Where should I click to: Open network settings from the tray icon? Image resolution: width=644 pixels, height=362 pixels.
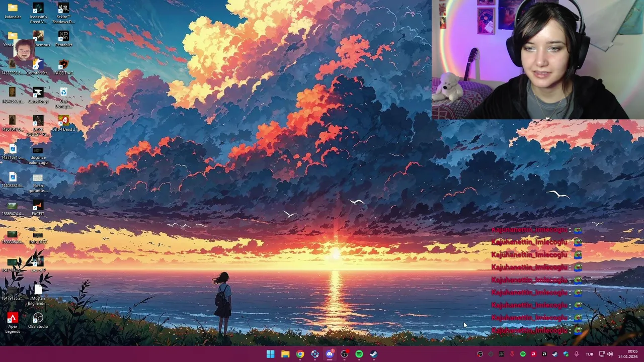point(602,354)
